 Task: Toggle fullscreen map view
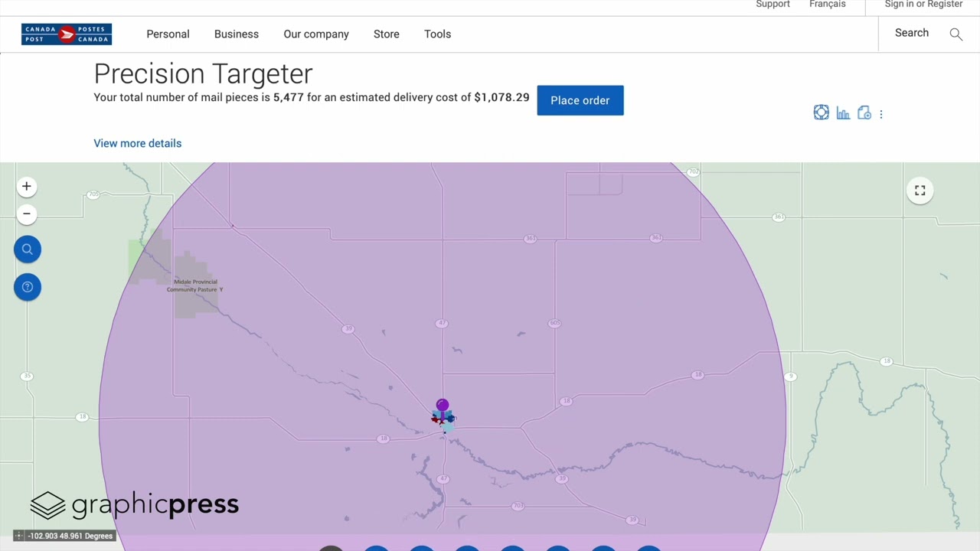coord(920,191)
